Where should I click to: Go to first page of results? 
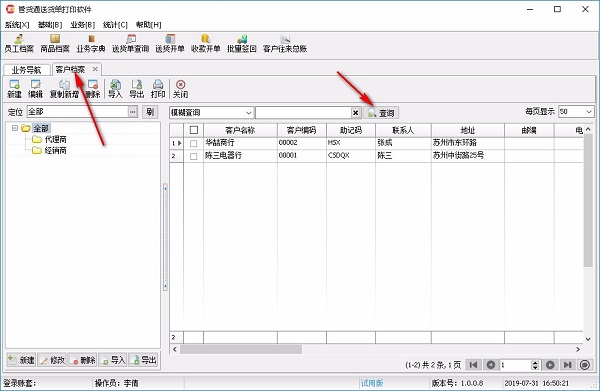[x=473, y=365]
